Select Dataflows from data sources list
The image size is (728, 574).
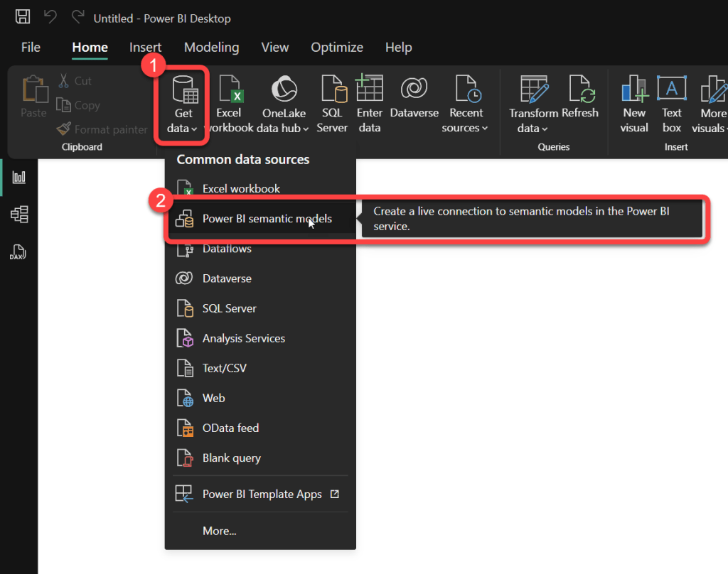260,249
